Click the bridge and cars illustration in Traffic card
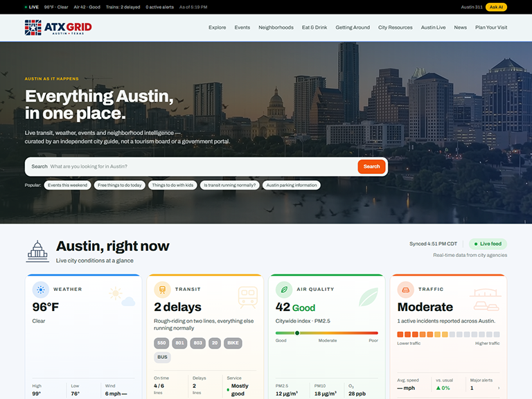 485,299
